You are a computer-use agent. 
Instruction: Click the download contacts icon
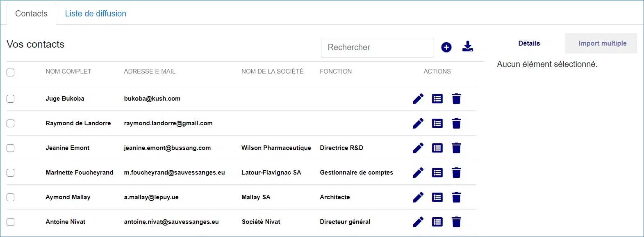[x=467, y=47]
